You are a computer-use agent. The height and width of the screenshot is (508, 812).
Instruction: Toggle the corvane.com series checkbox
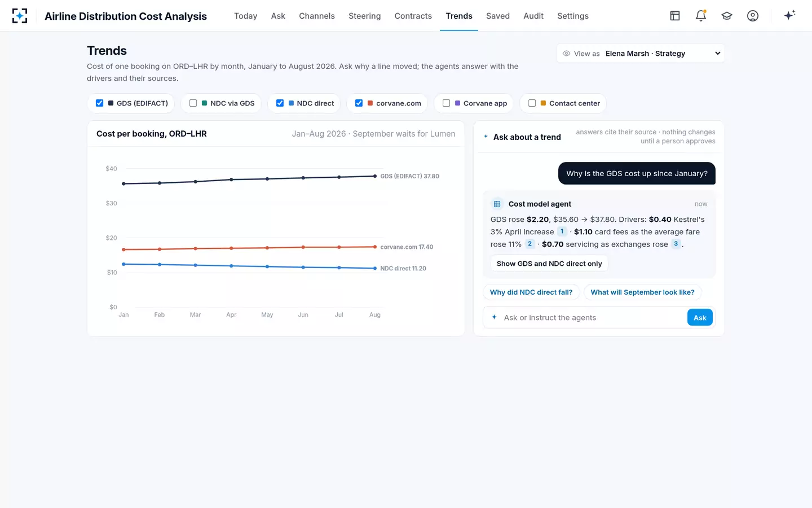[359, 103]
